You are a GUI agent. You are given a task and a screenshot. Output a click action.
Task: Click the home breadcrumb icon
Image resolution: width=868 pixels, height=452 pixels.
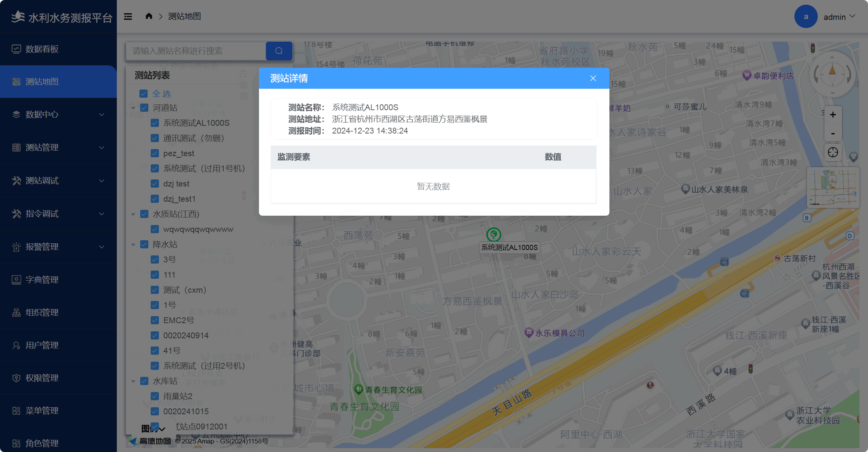click(x=149, y=16)
